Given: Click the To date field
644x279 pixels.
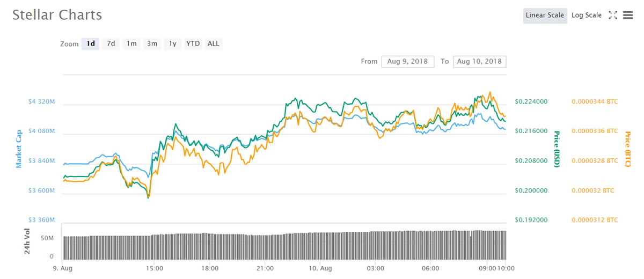Looking at the screenshot, I should (x=479, y=62).
